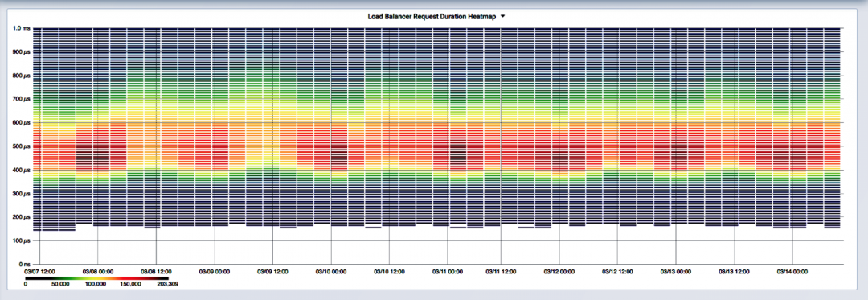Click the 03/12 00:00 time axis label
This screenshot has width=868, height=300.
click(559, 272)
